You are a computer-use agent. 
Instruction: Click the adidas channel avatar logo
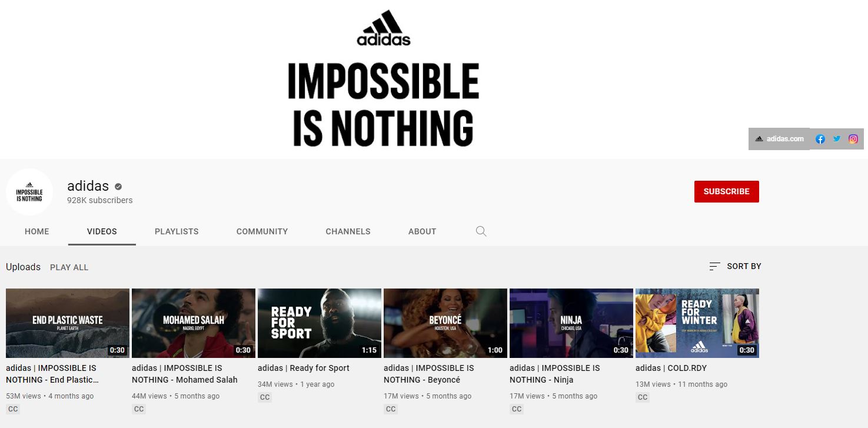click(29, 192)
